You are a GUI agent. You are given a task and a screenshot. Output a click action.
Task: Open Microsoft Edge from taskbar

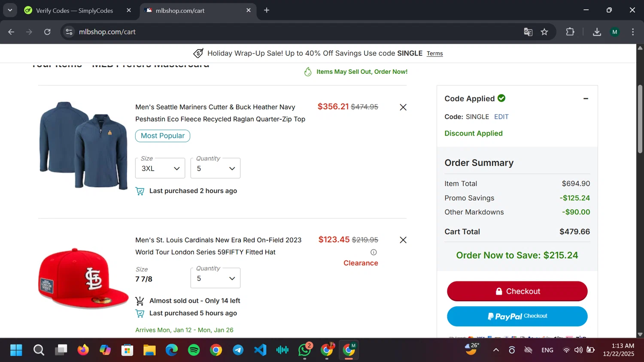[x=172, y=350]
